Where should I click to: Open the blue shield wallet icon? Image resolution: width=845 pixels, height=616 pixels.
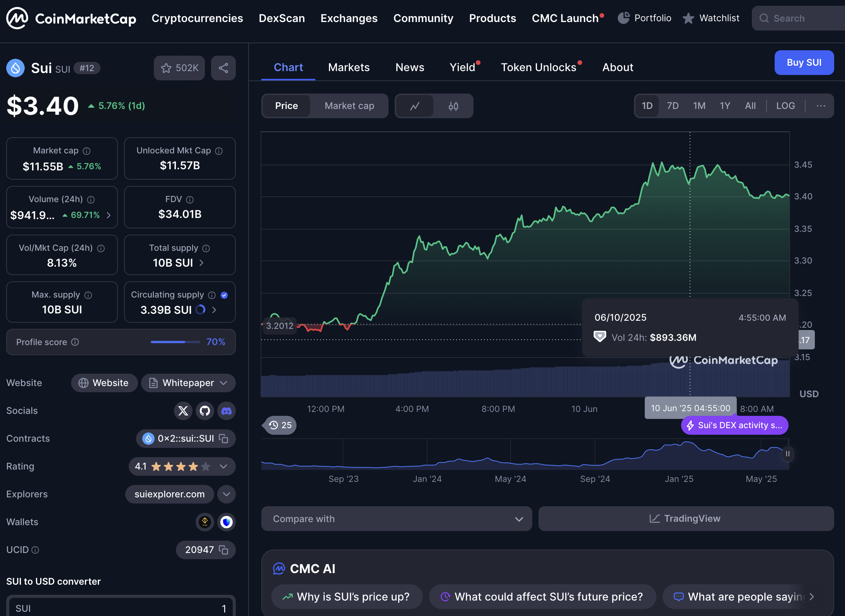[227, 522]
